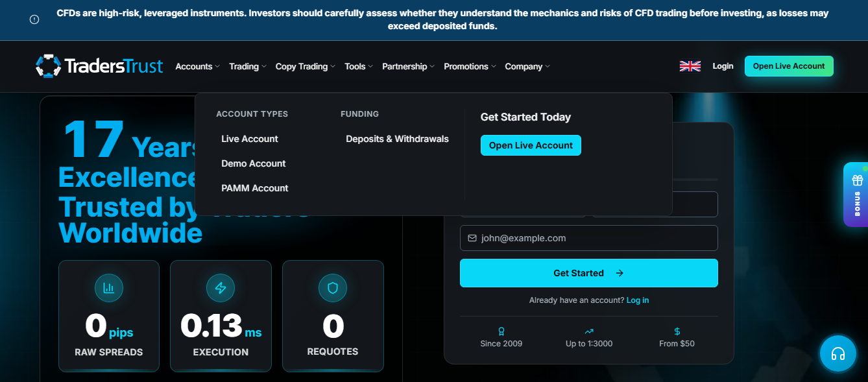Image resolution: width=868 pixels, height=382 pixels.
Task: Click the Traders Trust logo
Action: point(99,66)
